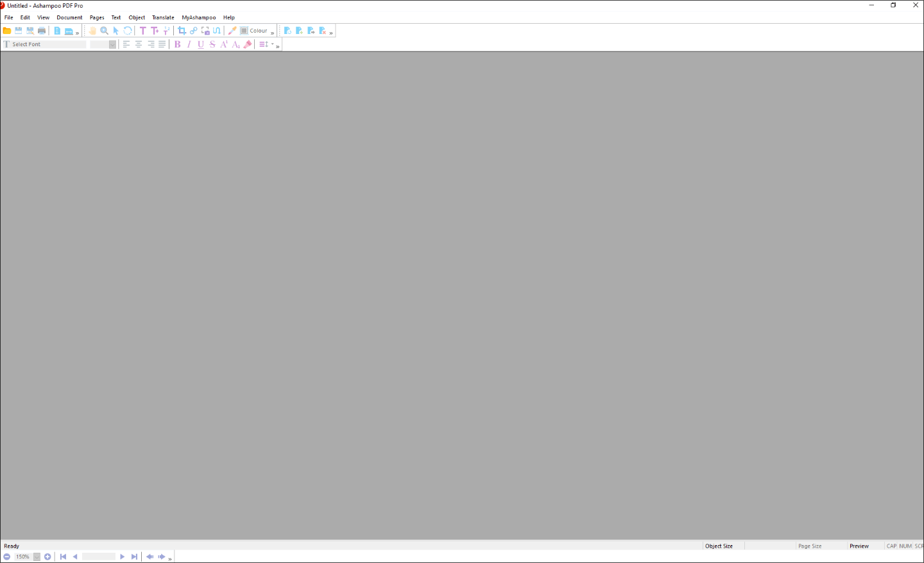Toggle Strikethrough formatting

click(212, 44)
